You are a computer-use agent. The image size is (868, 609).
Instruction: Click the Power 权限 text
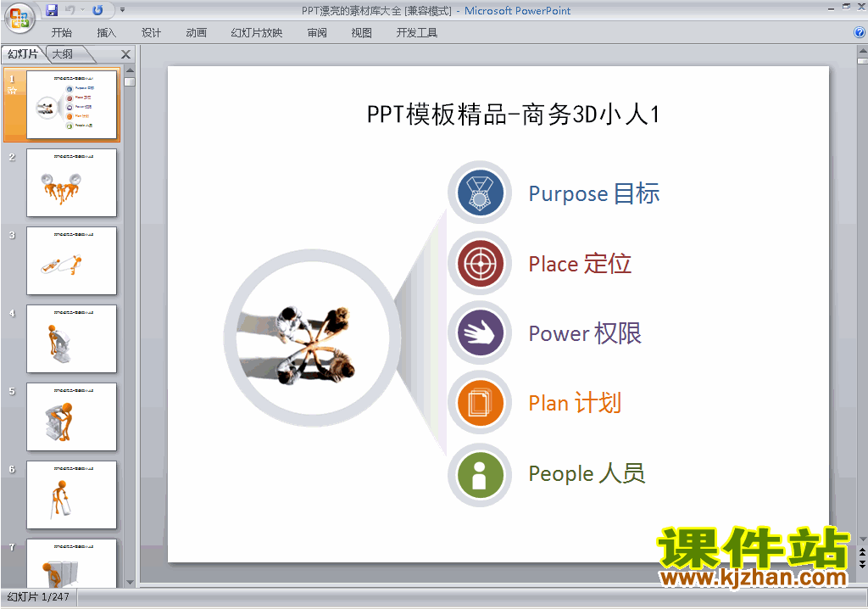pos(585,333)
